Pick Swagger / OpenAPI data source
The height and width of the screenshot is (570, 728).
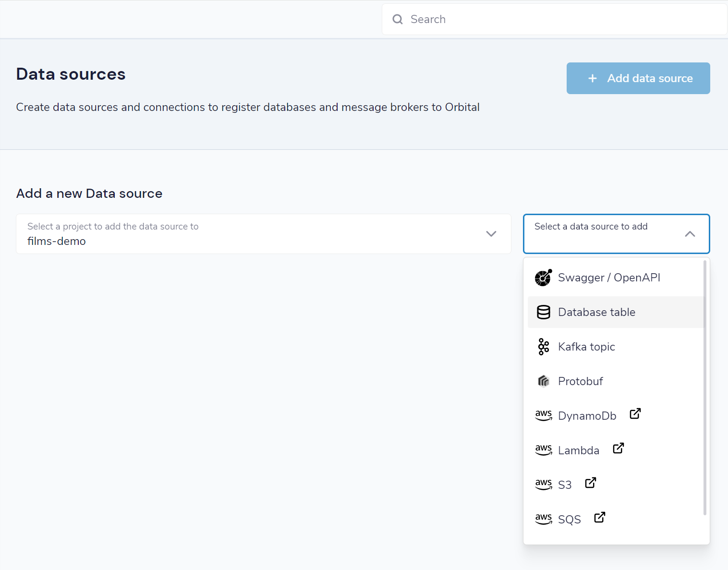pos(616,278)
